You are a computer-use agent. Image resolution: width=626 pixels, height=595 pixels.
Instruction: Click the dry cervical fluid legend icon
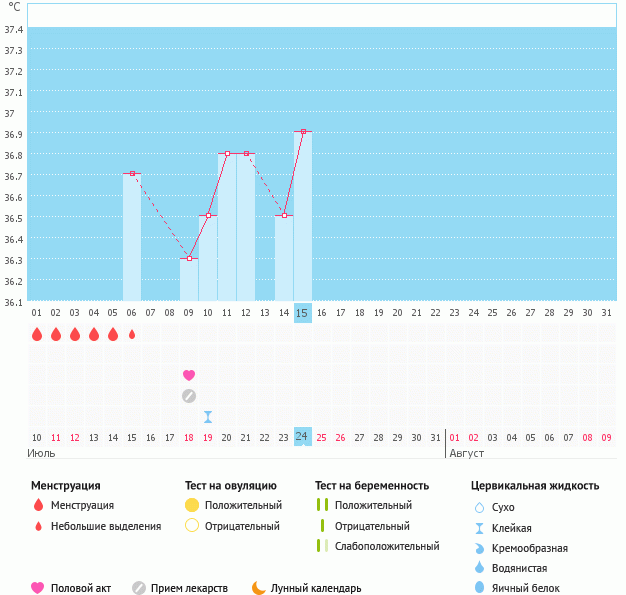479,507
